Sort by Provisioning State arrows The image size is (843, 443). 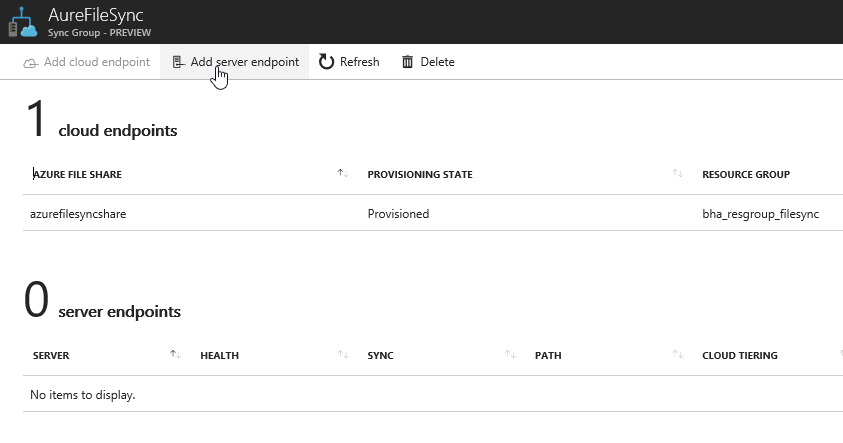tap(678, 174)
